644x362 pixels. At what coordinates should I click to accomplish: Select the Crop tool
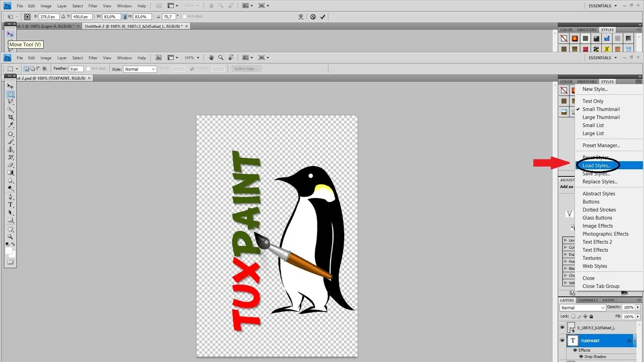11,117
